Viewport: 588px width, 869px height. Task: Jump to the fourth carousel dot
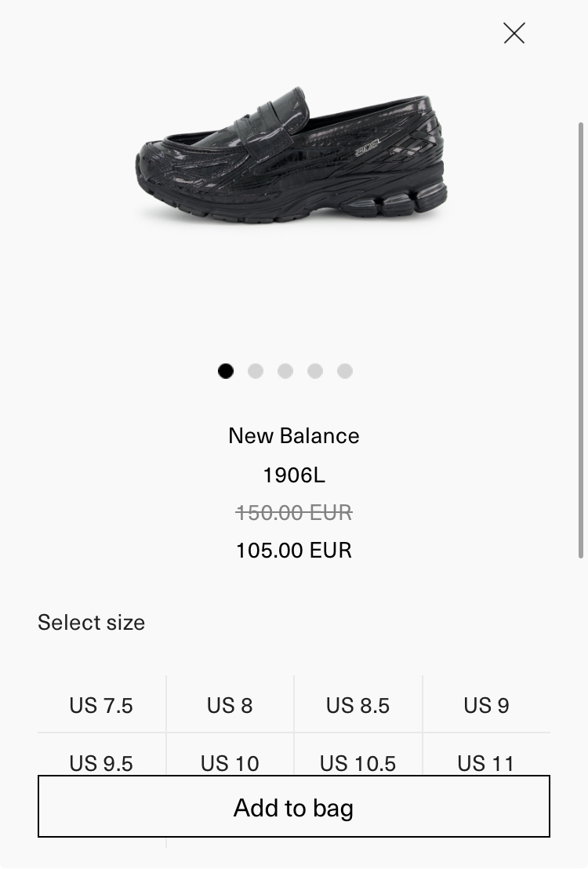315,371
